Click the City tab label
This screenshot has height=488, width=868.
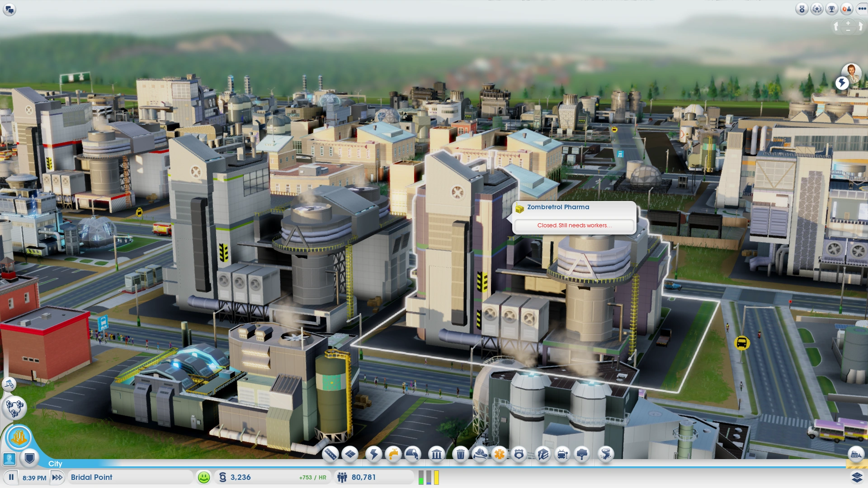tap(55, 464)
